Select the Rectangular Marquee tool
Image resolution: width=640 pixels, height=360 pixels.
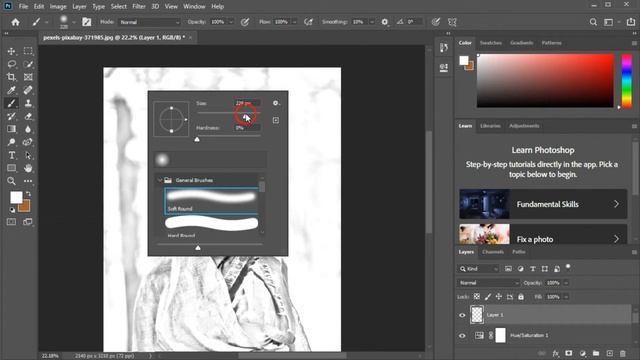point(28,51)
